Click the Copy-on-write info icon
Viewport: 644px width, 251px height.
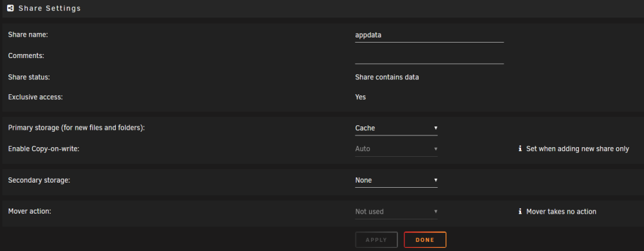coord(520,148)
